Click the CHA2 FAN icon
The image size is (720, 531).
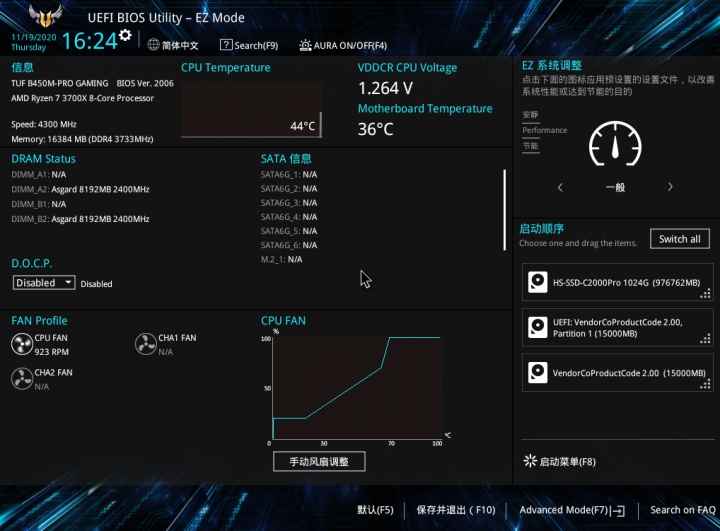click(x=22, y=379)
